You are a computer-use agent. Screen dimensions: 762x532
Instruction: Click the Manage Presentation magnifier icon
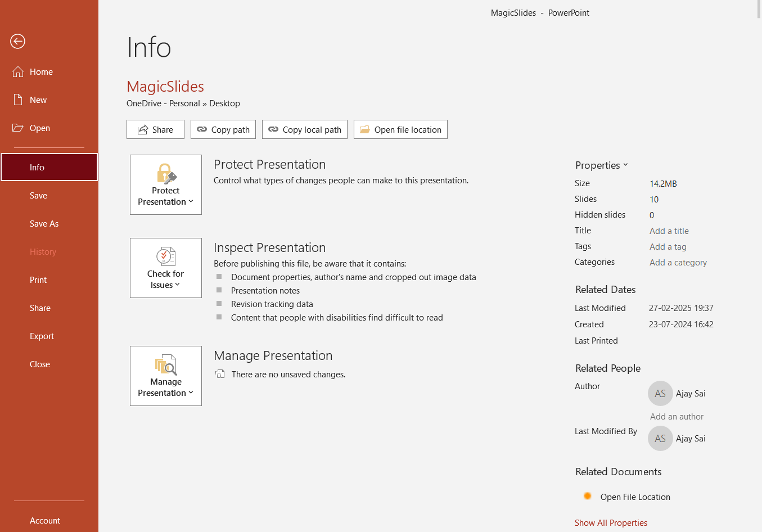tap(166, 364)
